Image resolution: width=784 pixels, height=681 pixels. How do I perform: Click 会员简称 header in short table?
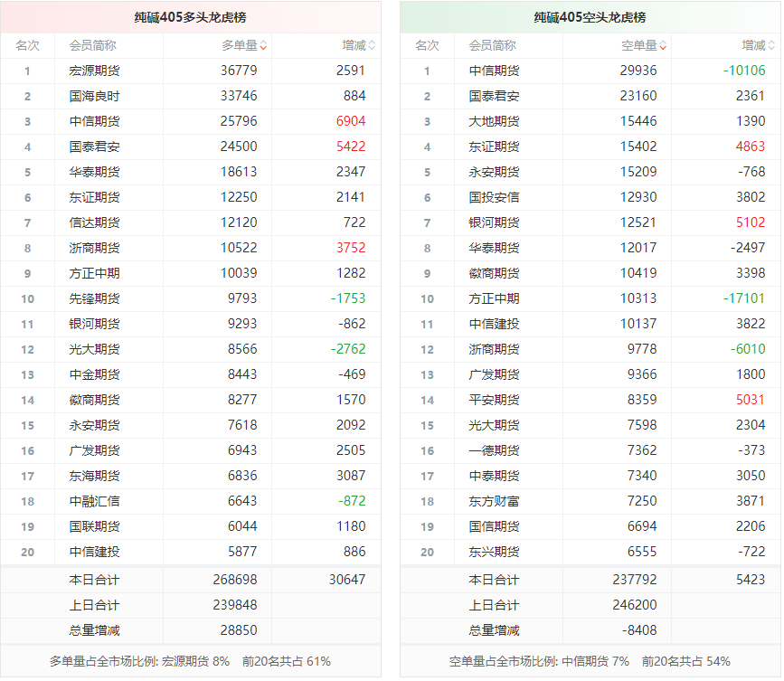point(493,45)
